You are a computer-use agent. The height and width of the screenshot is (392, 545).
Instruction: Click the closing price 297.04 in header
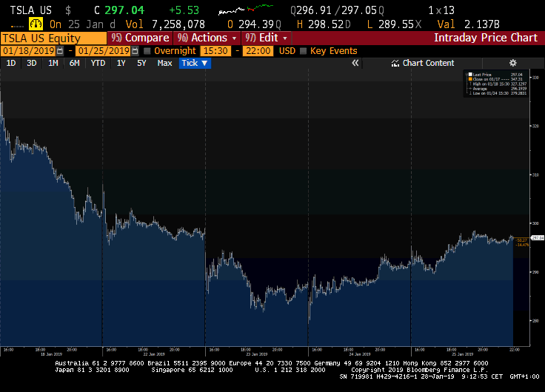[124, 10]
